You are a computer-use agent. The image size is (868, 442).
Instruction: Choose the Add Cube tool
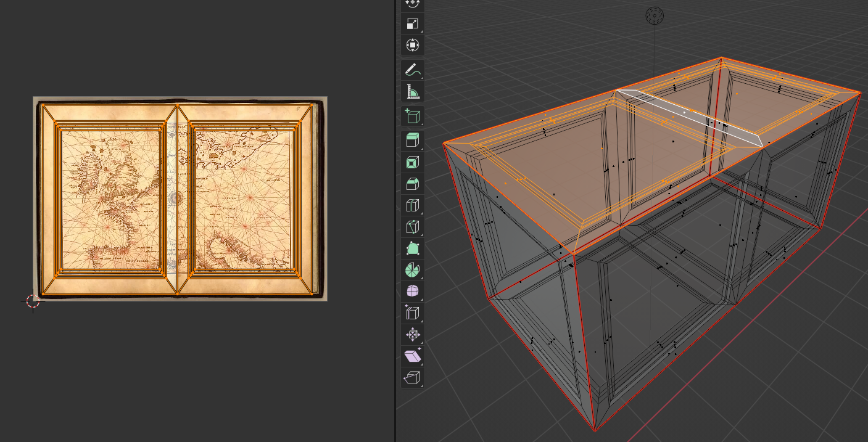click(x=413, y=117)
